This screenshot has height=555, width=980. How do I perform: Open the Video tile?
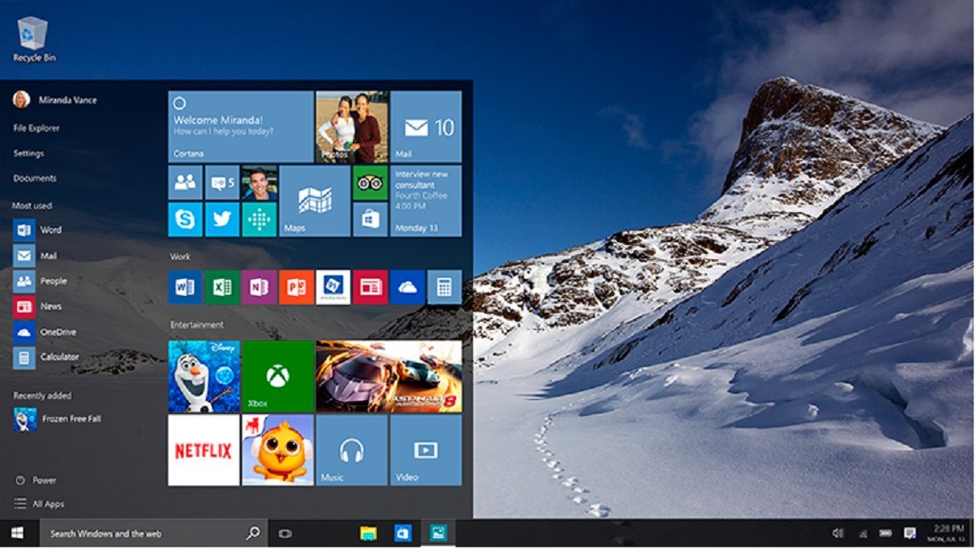coord(426,450)
